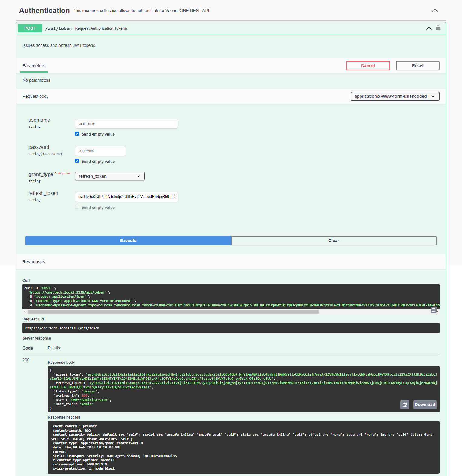Click the "Request body" label
This screenshot has height=476, width=462.
(35, 96)
